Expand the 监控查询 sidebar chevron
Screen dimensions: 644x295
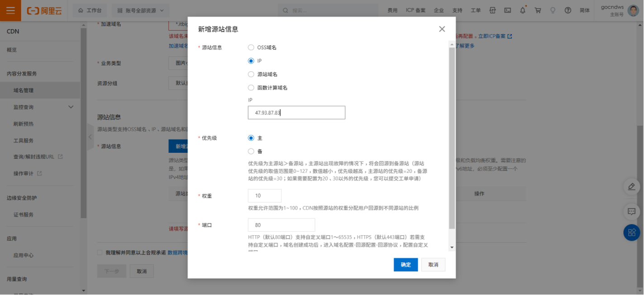pyautogui.click(x=71, y=107)
